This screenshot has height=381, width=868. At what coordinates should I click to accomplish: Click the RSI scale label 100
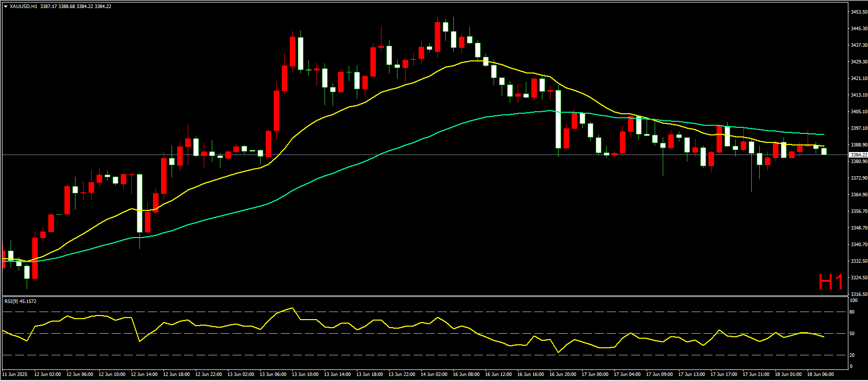coord(853,300)
